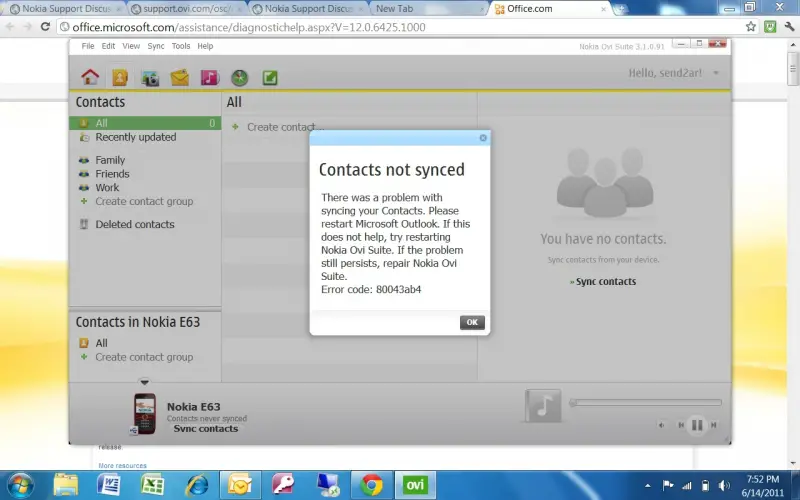
Task: Click OK in the error dialog
Action: pyautogui.click(x=472, y=322)
